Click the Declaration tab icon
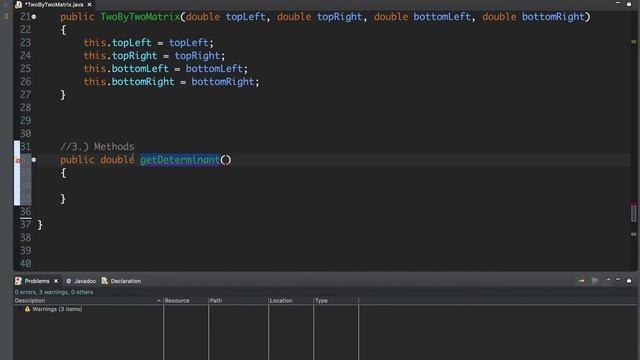The height and width of the screenshot is (360, 640). coord(104,281)
